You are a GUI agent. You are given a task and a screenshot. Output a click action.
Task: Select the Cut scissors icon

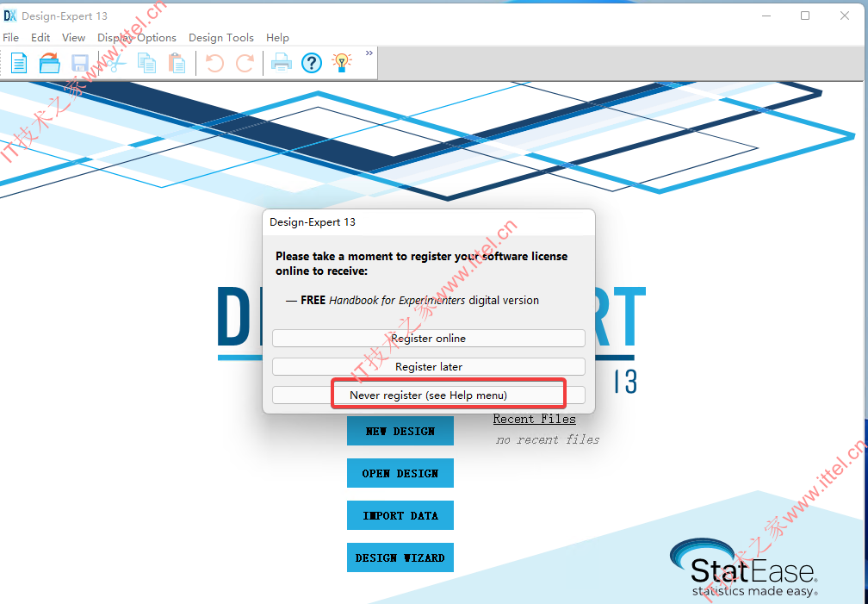116,63
